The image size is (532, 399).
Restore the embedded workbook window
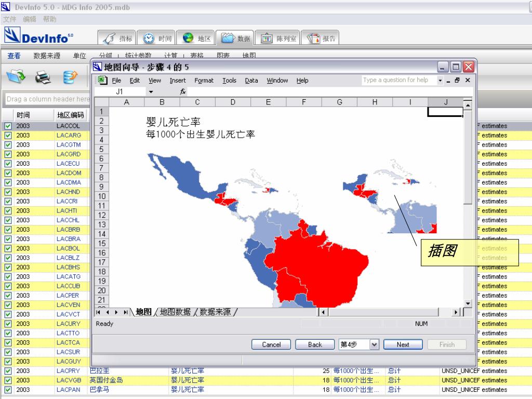457,81
